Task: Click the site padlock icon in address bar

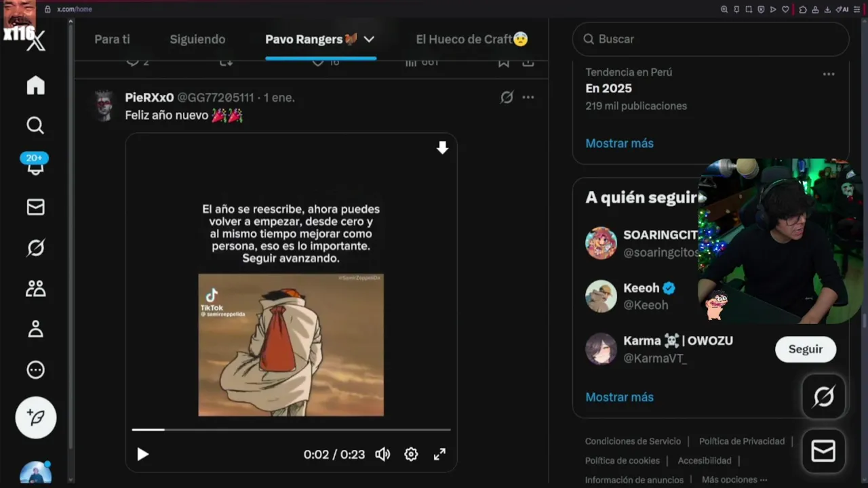Action: click(47, 9)
